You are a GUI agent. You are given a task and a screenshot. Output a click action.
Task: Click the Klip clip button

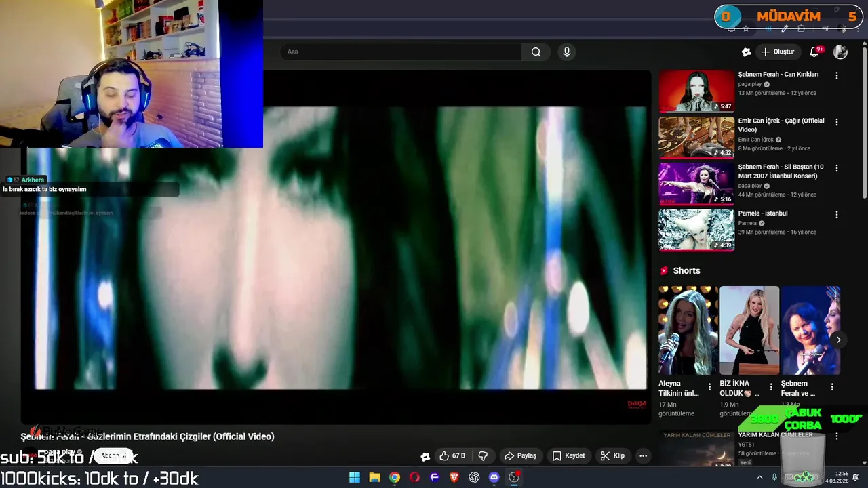(612, 456)
